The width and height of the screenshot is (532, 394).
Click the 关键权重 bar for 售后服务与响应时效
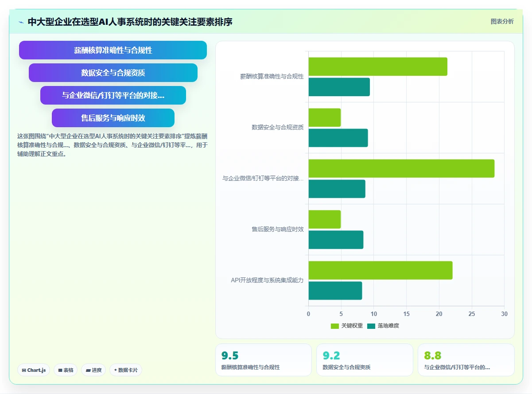325,219
